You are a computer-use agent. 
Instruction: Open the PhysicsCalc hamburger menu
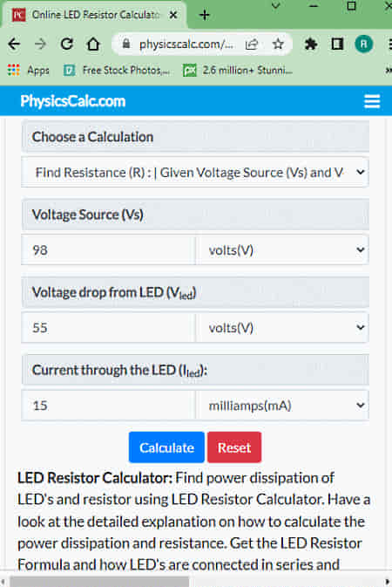pyautogui.click(x=372, y=101)
